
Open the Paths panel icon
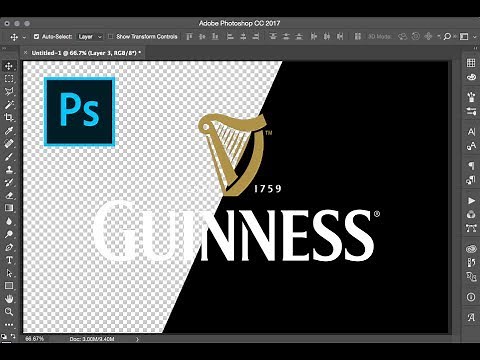pyautogui.click(x=471, y=228)
